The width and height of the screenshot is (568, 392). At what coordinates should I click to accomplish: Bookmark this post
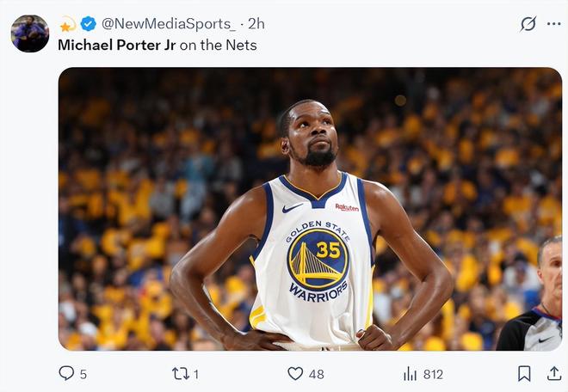click(524, 373)
